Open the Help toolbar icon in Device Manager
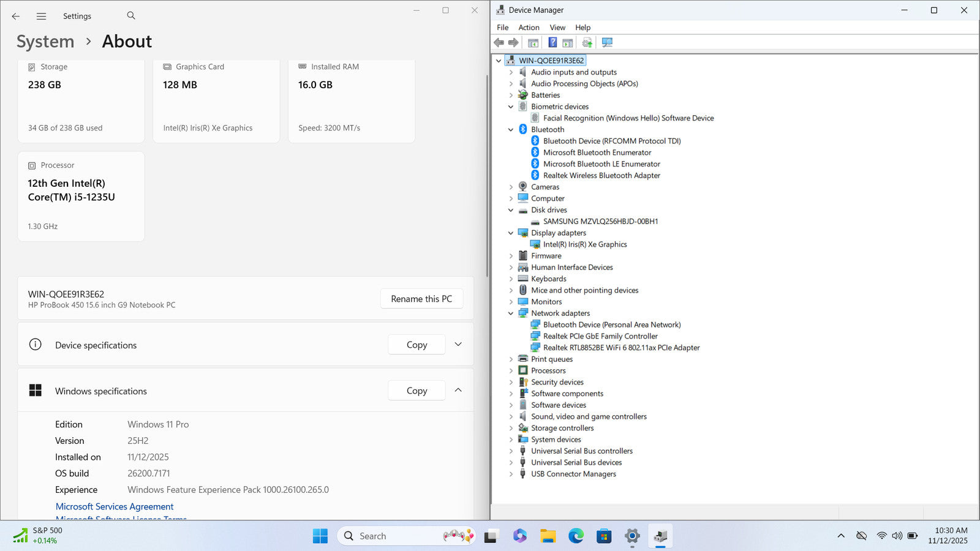Viewport: 980px width, 551px height. click(552, 42)
